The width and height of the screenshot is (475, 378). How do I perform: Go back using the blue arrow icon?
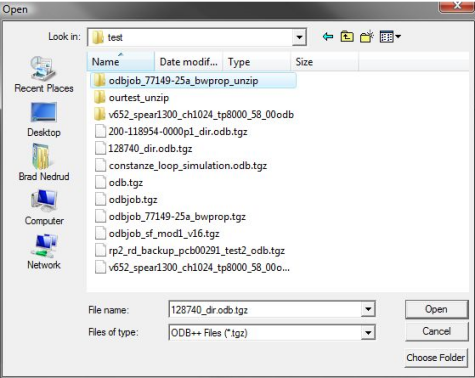tap(328, 37)
